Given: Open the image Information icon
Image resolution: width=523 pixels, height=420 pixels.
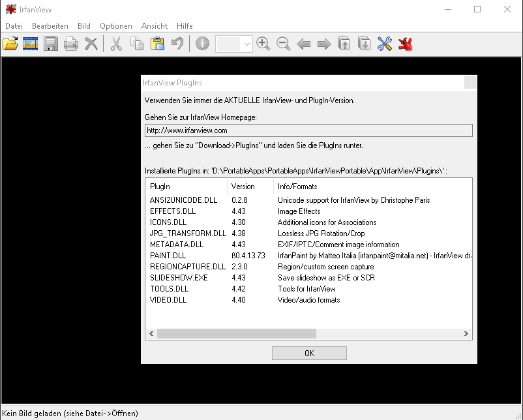Looking at the screenshot, I should [202, 44].
